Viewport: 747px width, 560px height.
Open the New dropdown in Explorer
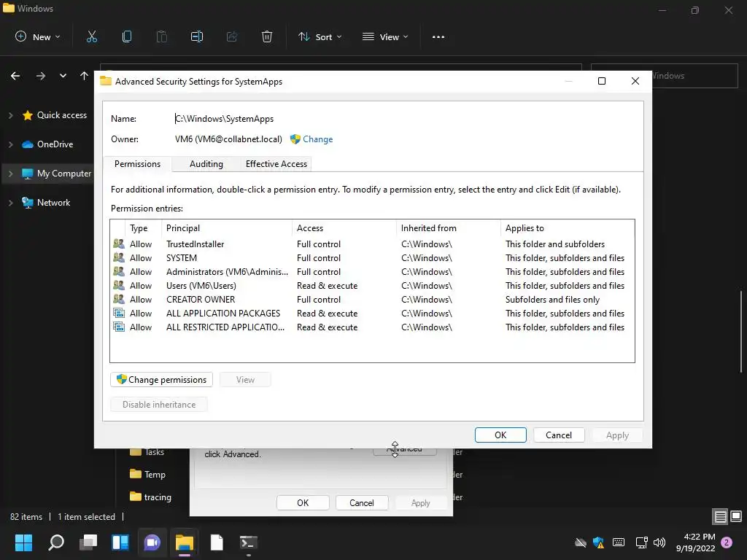(x=38, y=36)
